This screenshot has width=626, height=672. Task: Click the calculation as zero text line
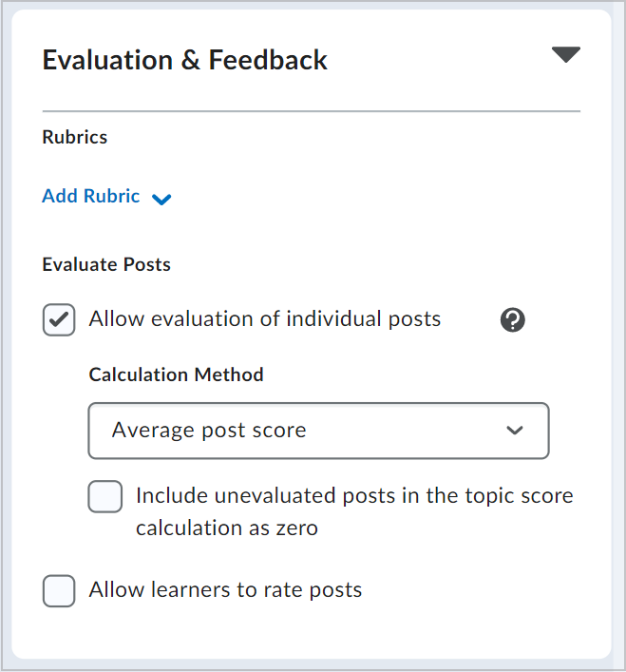click(x=227, y=528)
